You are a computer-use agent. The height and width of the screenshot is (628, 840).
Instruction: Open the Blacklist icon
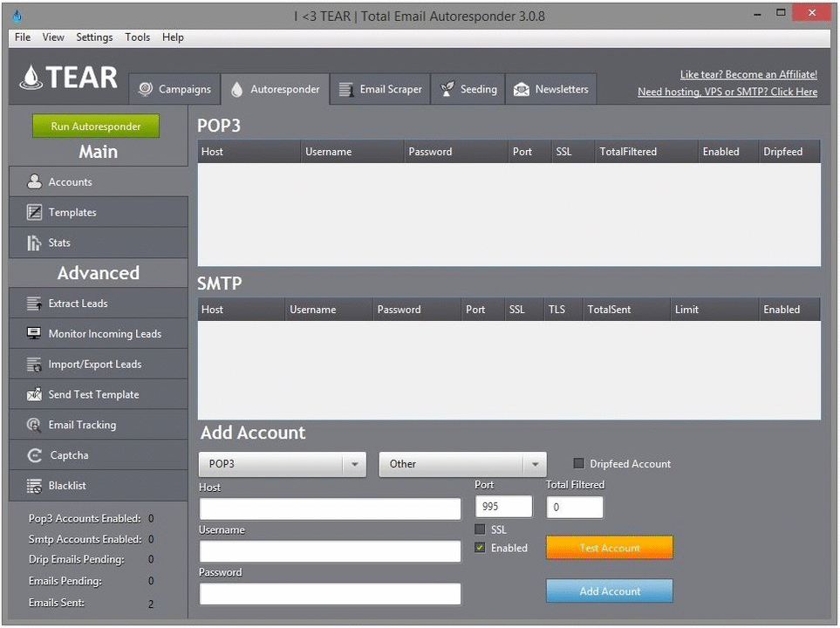(x=34, y=486)
